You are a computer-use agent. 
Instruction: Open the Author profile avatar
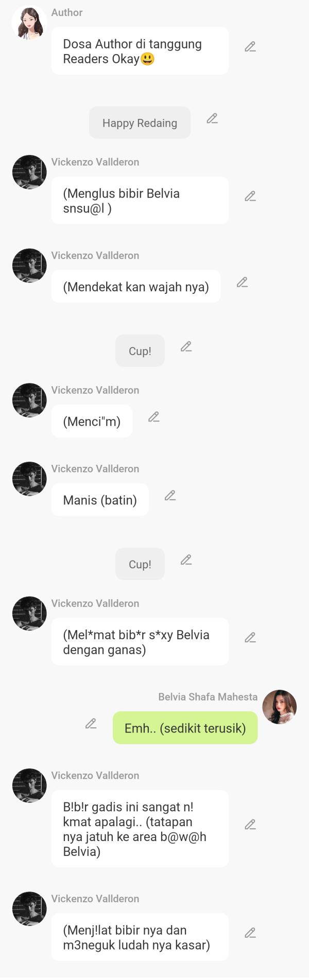(29, 22)
